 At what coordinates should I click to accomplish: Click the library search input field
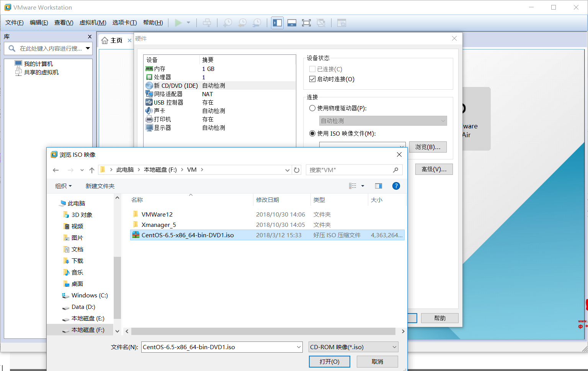tap(50, 48)
